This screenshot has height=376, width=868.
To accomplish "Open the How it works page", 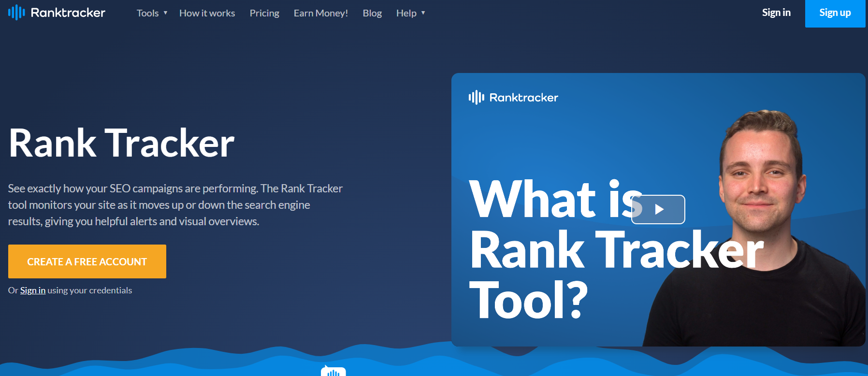I will (207, 13).
